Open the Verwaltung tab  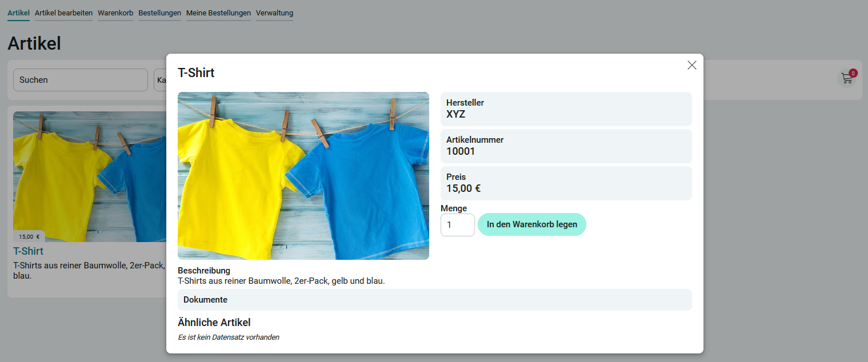coord(274,13)
